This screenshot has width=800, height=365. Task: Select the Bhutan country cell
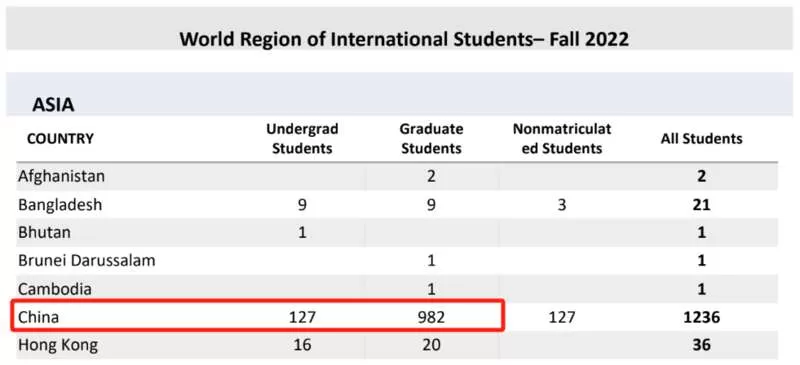(x=44, y=233)
